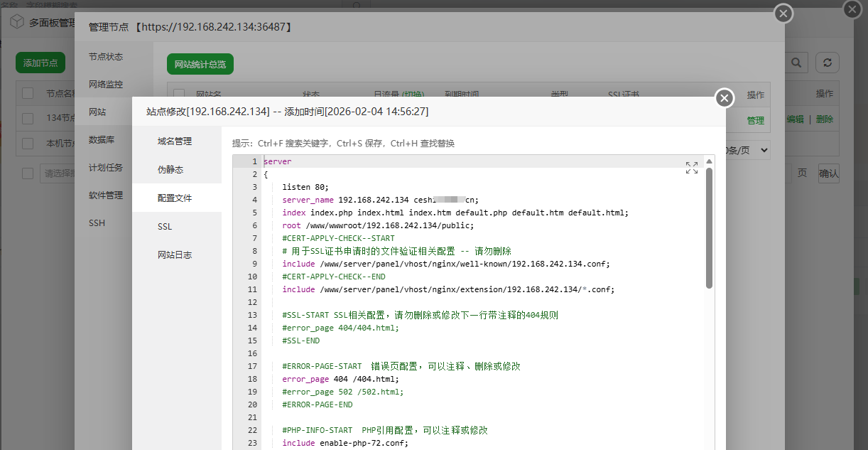The width and height of the screenshot is (868, 450).
Task: Check the local node row checkbox
Action: tap(28, 144)
